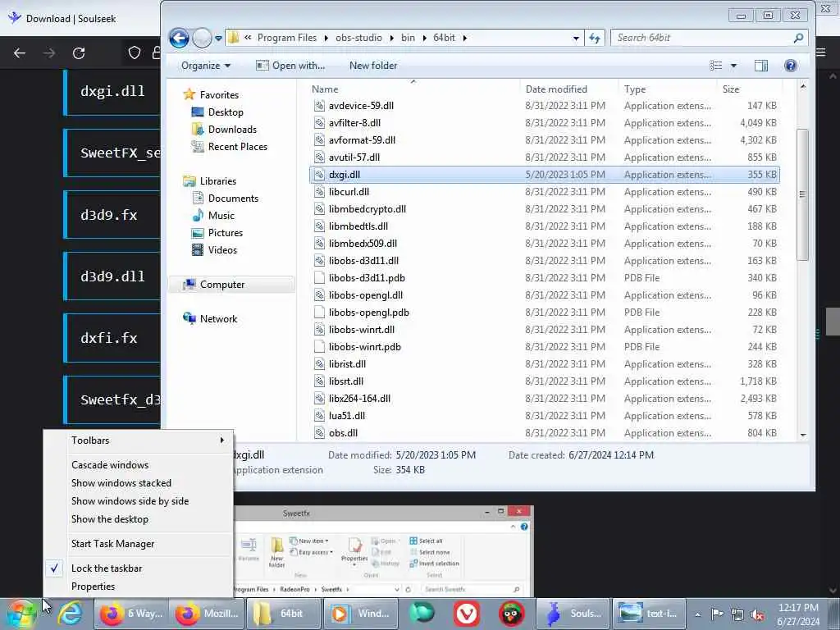Click Explorer's blue Back arrow button
Viewport: 840px width, 630px height.
tap(179, 38)
